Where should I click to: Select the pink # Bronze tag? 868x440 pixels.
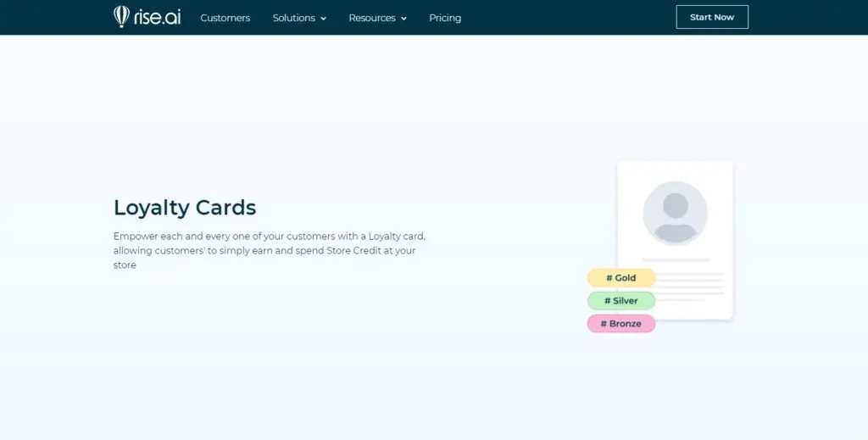pos(621,324)
